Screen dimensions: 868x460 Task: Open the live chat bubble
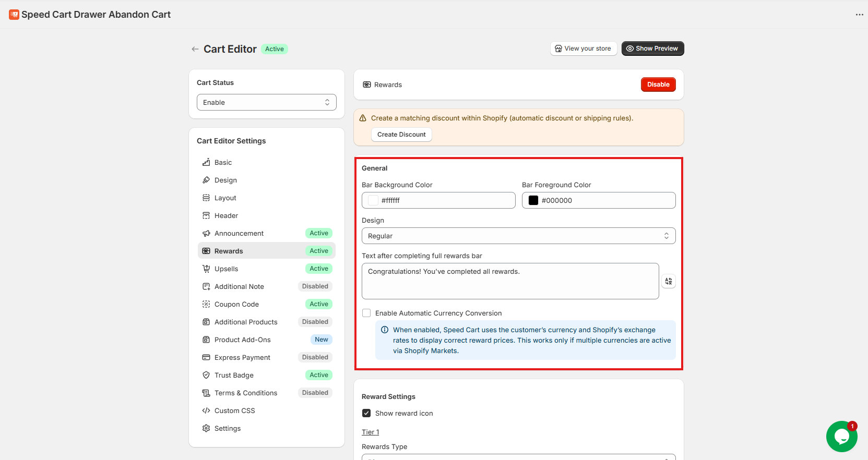(x=841, y=437)
